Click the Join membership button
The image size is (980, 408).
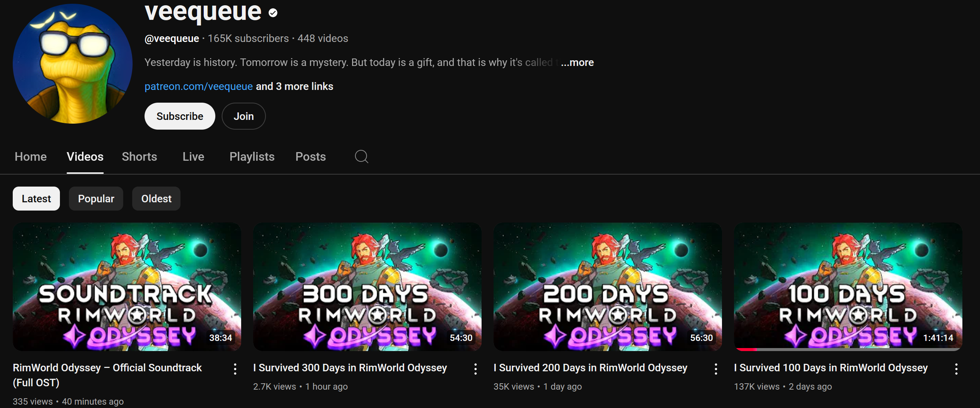(x=243, y=116)
